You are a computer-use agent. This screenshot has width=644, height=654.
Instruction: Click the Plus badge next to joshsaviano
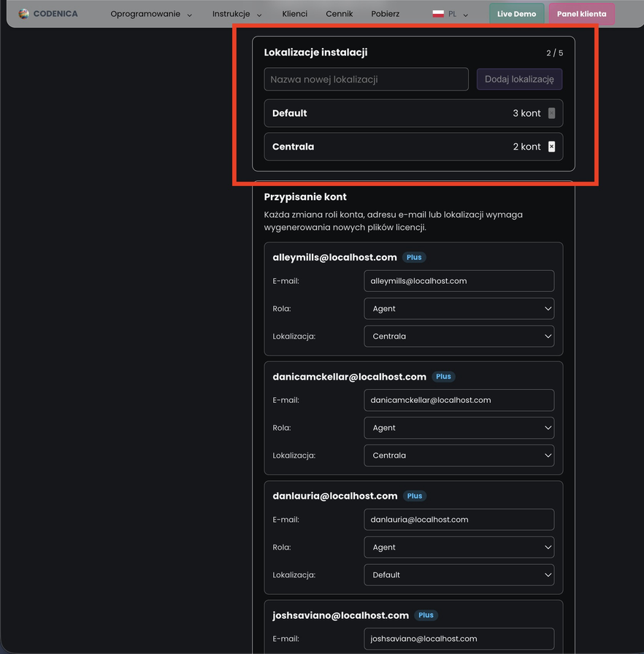426,615
